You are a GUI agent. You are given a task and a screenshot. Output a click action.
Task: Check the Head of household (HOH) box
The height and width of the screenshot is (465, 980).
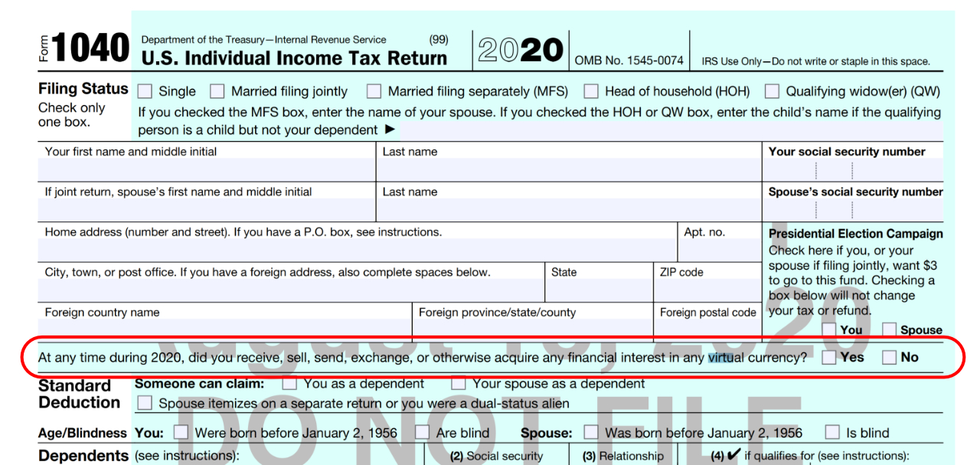coord(590,90)
